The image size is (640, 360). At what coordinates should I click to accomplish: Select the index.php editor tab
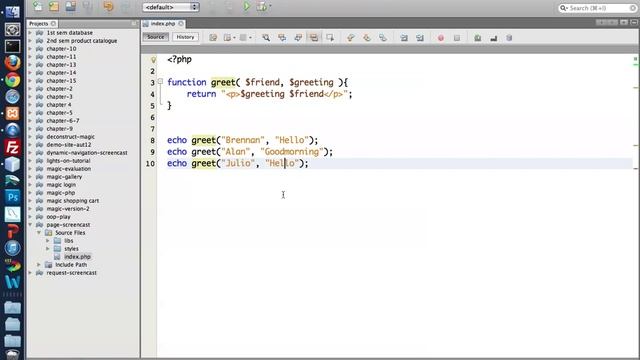[x=162, y=24]
